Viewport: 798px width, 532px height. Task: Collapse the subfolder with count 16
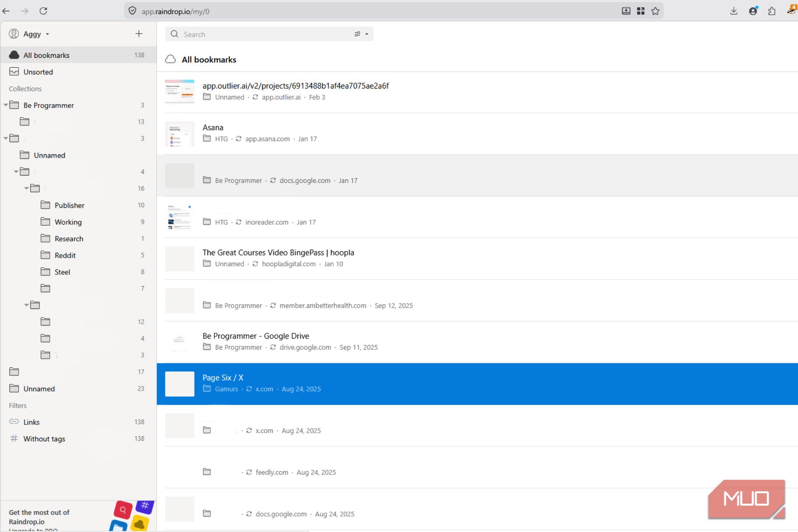[27, 188]
